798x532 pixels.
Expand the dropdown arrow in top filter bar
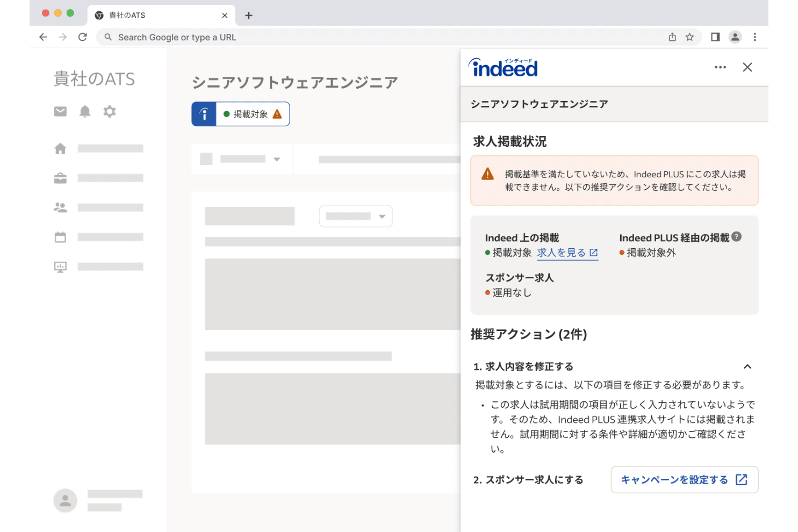[x=277, y=159]
